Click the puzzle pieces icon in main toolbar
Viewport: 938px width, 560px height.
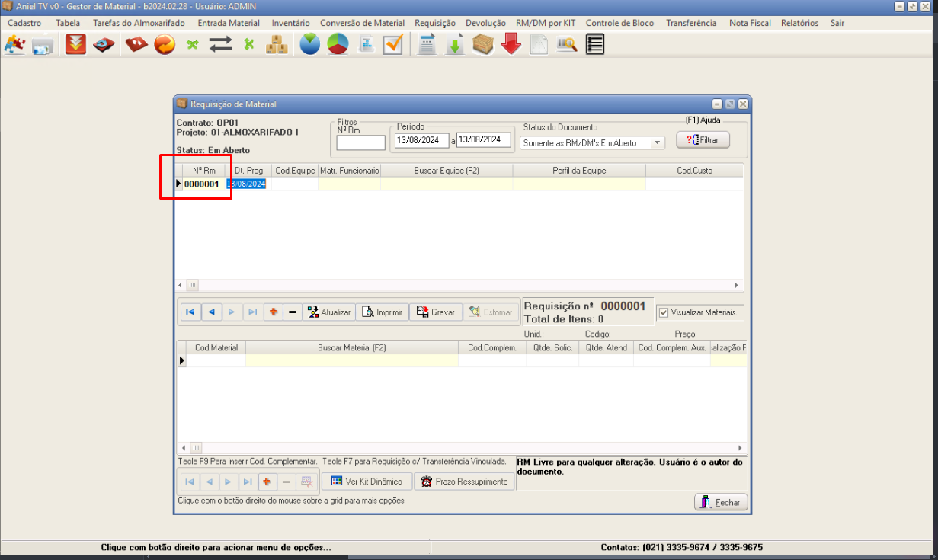[14, 45]
